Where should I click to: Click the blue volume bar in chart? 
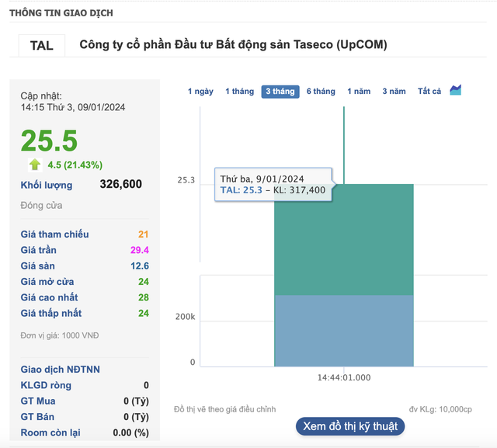point(343,330)
